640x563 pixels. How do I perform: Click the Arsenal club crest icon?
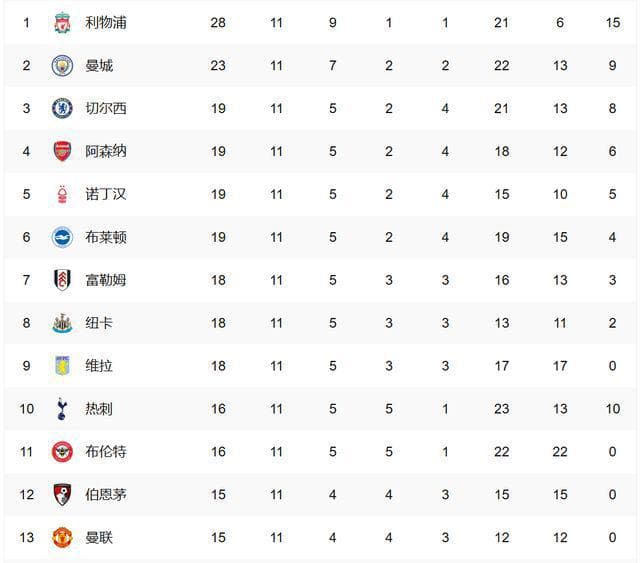(62, 151)
